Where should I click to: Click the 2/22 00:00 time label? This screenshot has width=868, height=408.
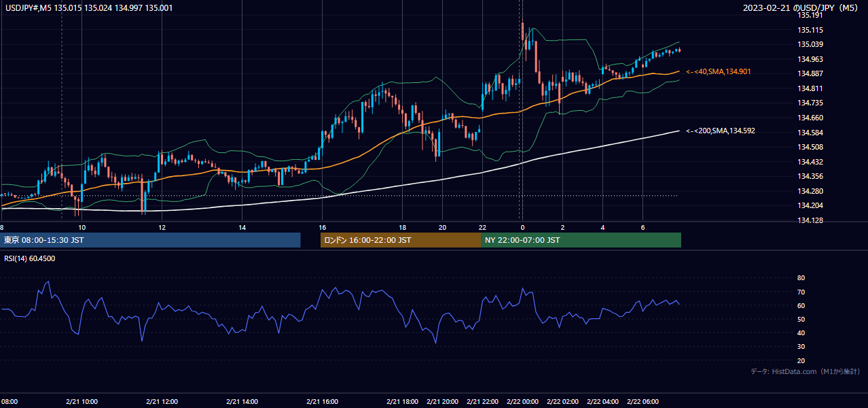[x=523, y=401]
